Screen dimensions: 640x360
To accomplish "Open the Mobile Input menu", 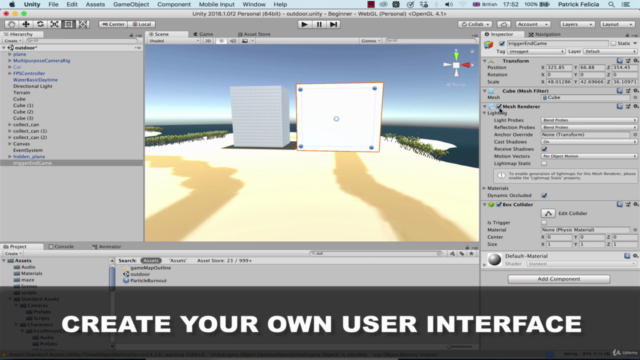I will 216,4.
